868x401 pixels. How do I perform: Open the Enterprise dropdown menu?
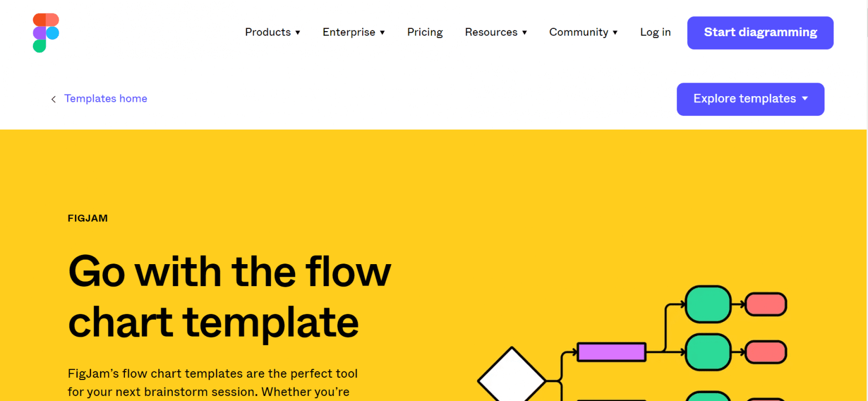coord(354,32)
